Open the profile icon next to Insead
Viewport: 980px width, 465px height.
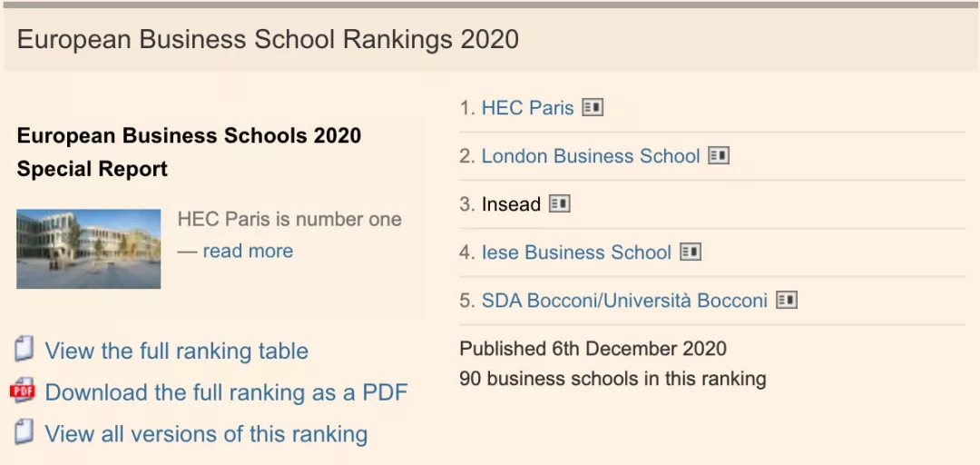(x=559, y=204)
